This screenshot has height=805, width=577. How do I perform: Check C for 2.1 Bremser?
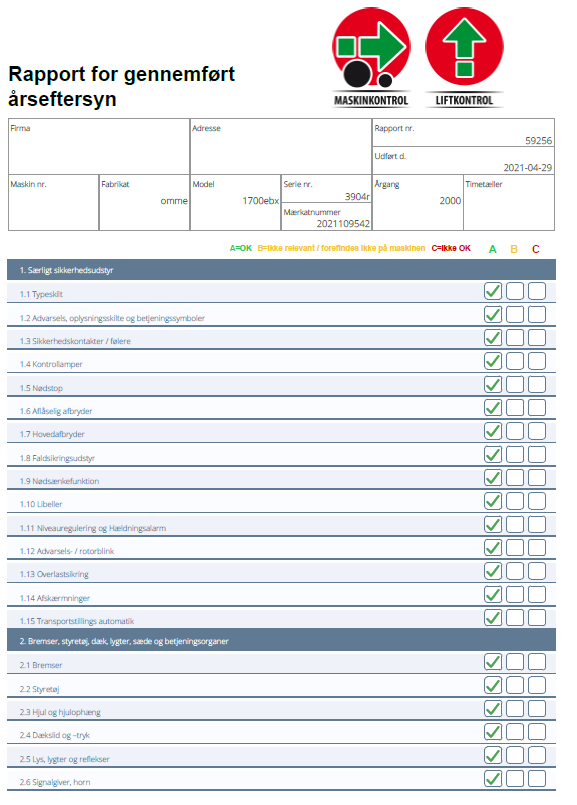click(537, 662)
